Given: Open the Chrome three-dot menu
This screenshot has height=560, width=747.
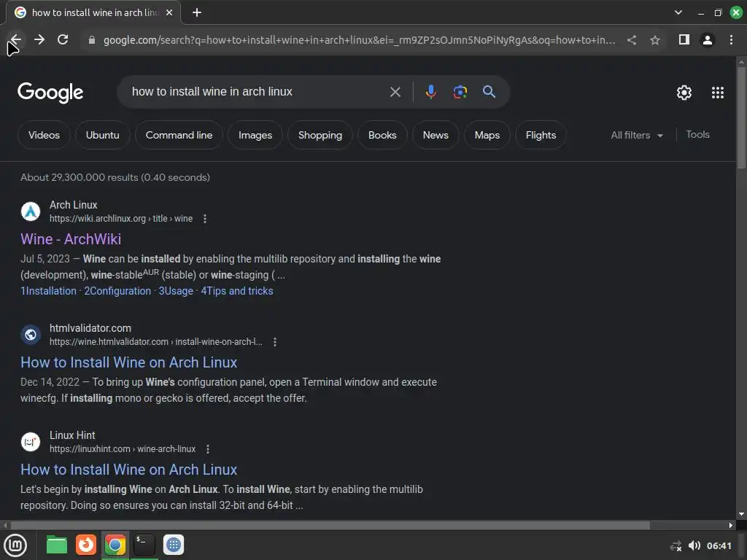Looking at the screenshot, I should point(731,40).
